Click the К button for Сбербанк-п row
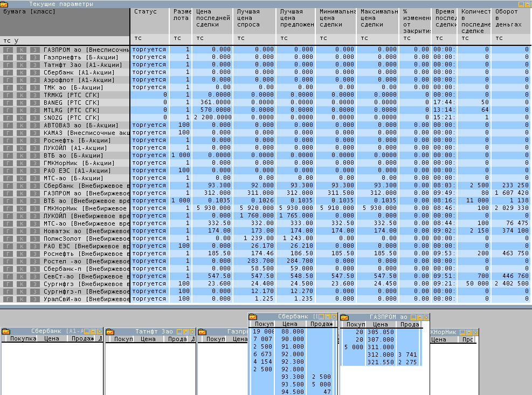 pos(22,269)
